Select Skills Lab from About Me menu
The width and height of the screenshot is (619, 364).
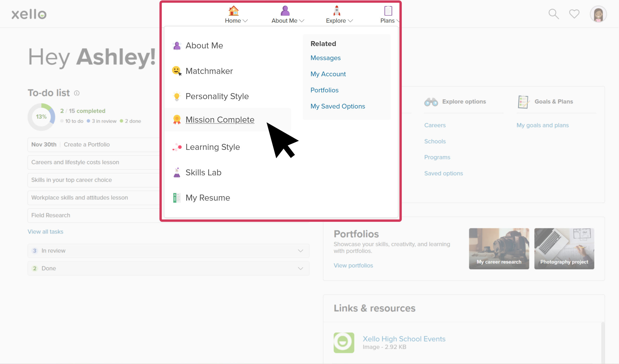coord(203,172)
